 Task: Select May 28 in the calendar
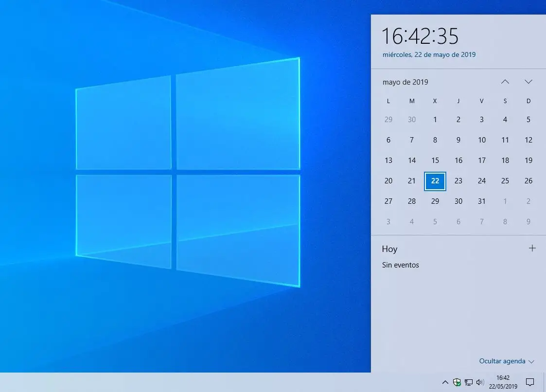(x=412, y=201)
